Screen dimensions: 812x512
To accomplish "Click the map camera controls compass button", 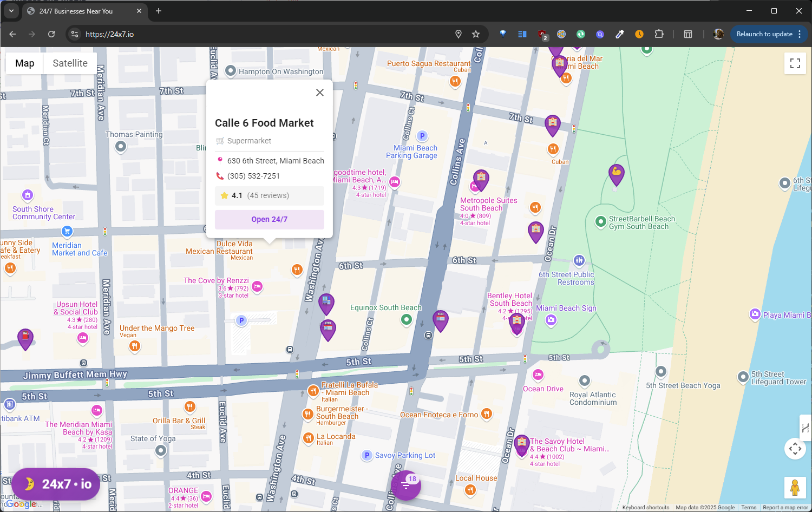I will click(795, 449).
